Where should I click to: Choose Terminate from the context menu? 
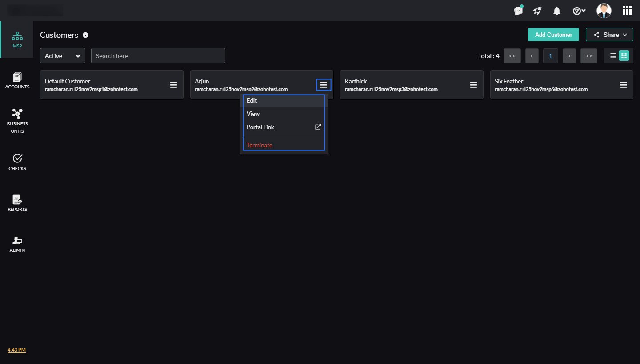[x=259, y=145]
